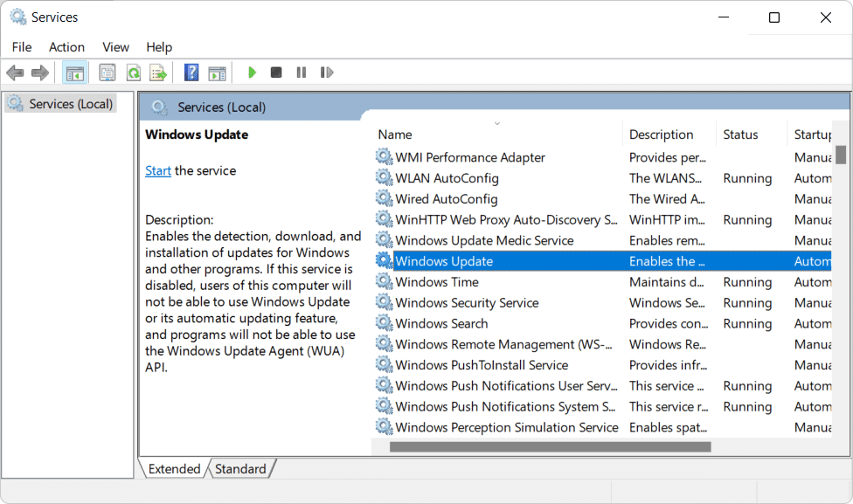Select the Windows Search service row
This screenshot has height=504, width=853.
(441, 323)
